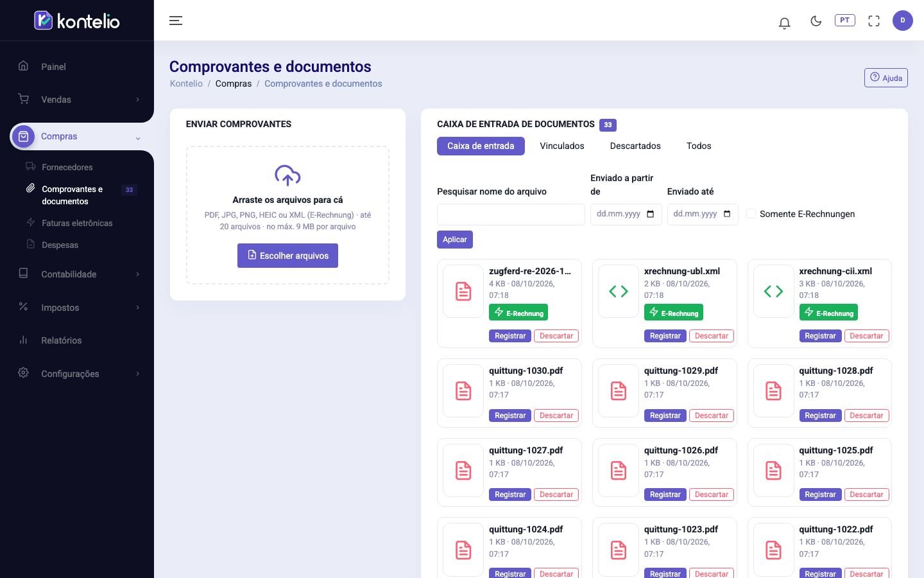This screenshot has width=924, height=578.
Task: Enable Somente E-Rechnungen checkbox
Action: click(751, 214)
